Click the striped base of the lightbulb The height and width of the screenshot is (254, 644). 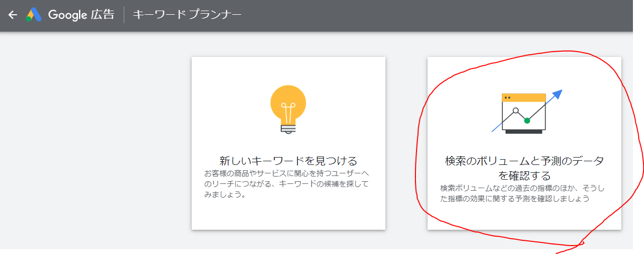point(288,128)
